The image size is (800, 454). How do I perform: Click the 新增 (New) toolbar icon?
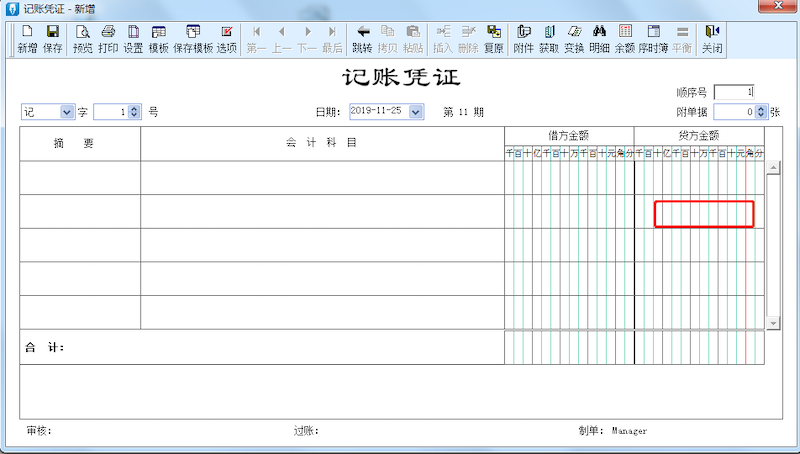(27, 39)
